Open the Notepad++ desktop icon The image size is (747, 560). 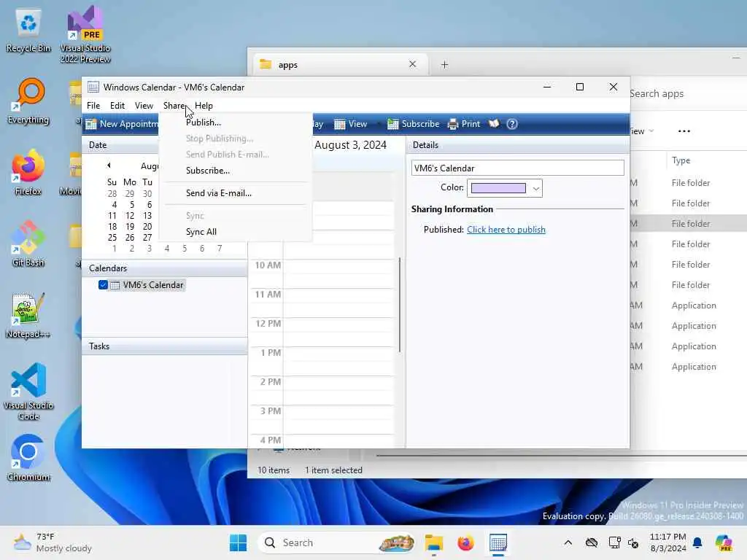click(28, 316)
